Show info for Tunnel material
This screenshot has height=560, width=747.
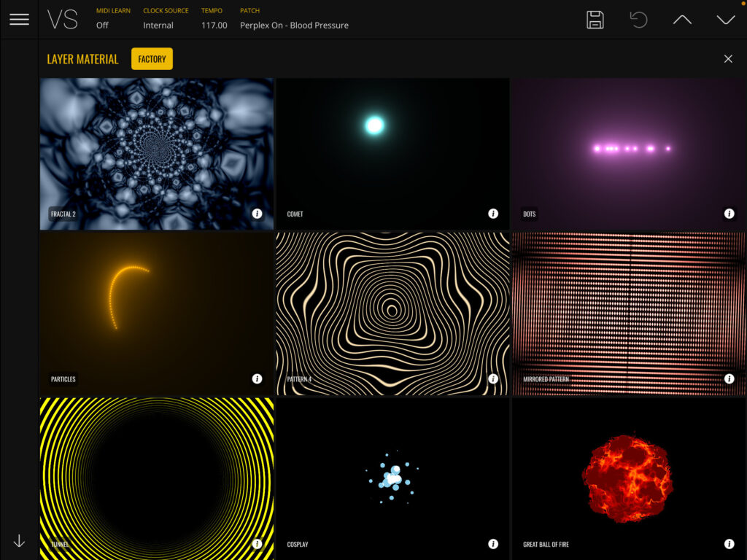point(258,544)
